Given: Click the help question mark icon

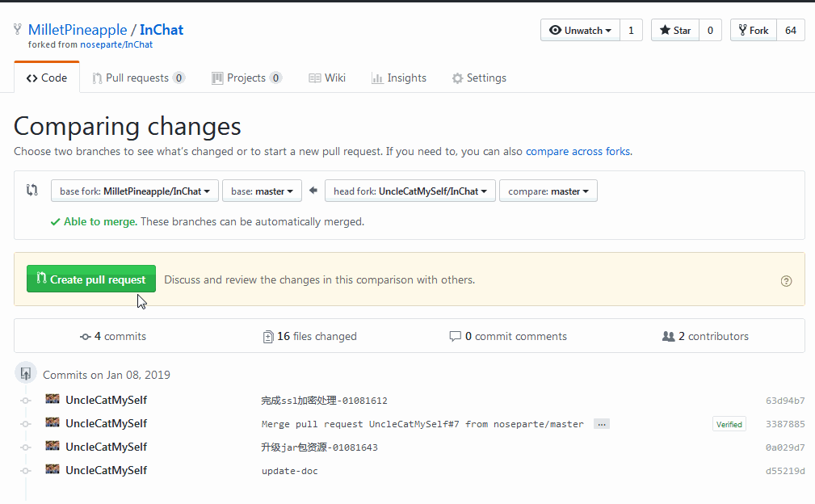Looking at the screenshot, I should pos(786,281).
